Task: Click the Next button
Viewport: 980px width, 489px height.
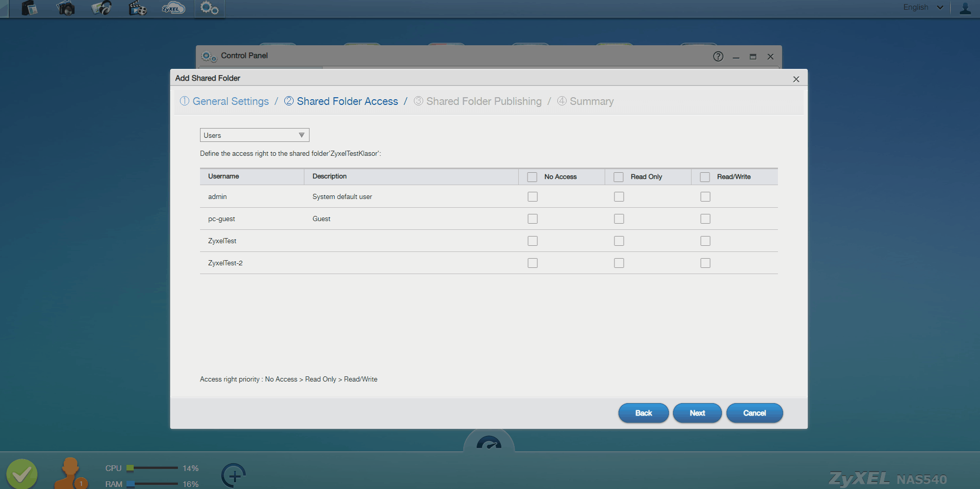Action: coord(697,413)
